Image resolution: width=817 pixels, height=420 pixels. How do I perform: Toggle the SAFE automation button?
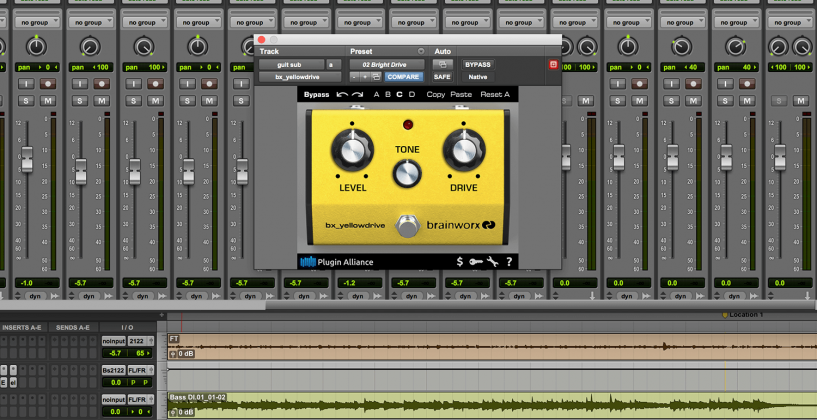point(442,77)
